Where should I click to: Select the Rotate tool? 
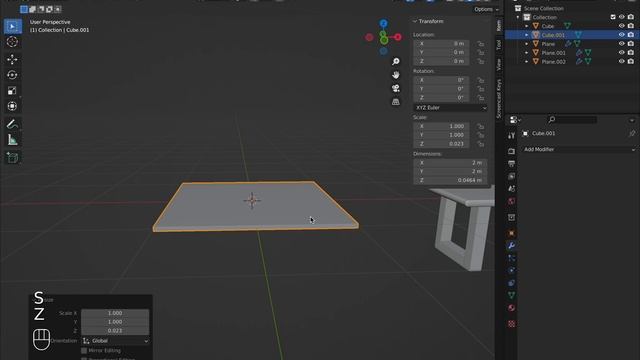[x=12, y=75]
